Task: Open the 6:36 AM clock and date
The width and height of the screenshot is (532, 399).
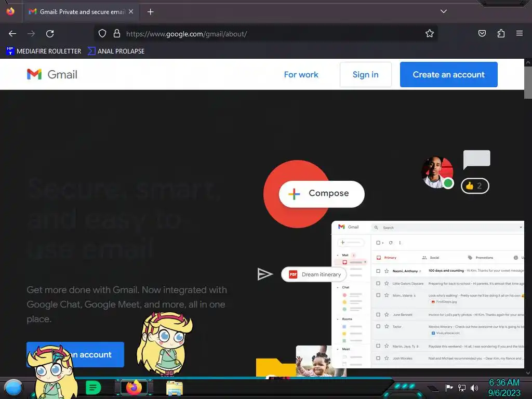Action: click(x=504, y=388)
